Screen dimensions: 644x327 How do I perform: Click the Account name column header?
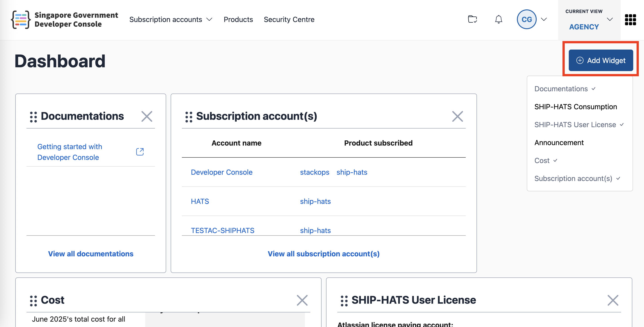pyautogui.click(x=236, y=143)
